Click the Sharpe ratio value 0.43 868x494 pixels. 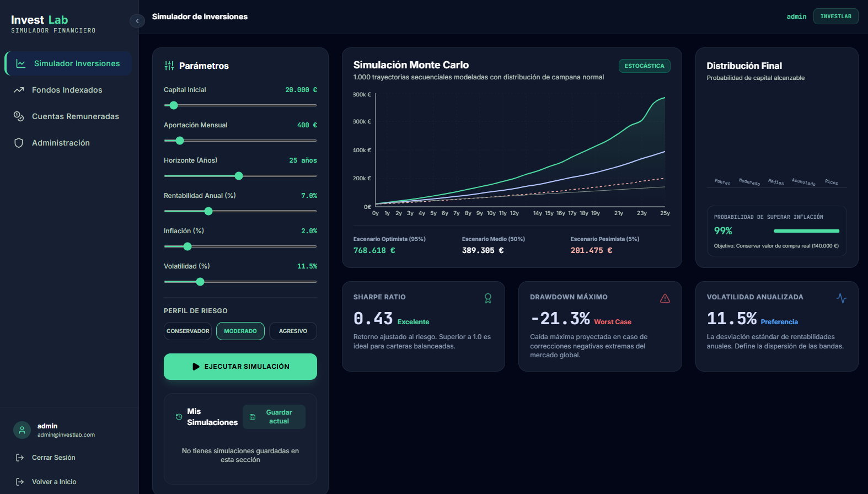point(373,319)
